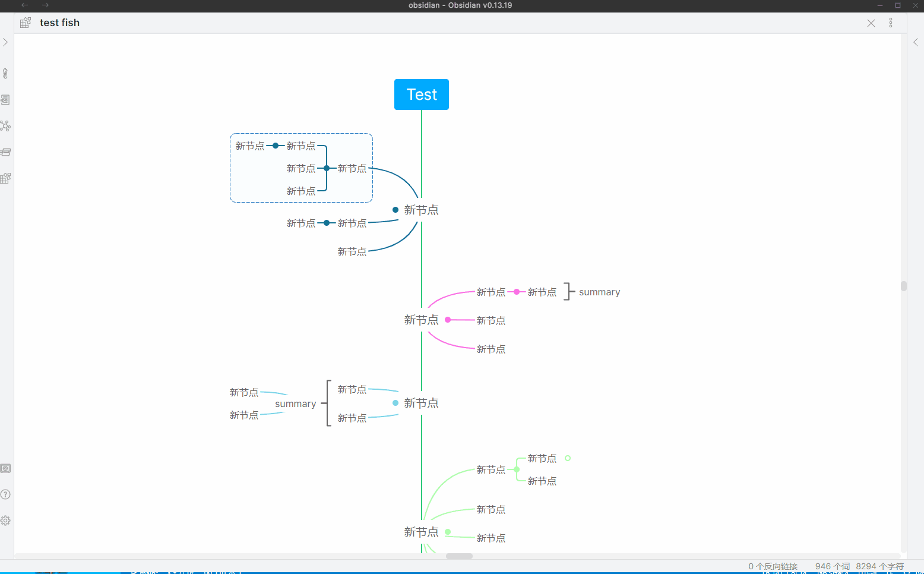This screenshot has width=924, height=574.
Task: Select the summary label on the cyan branch
Action: (x=295, y=404)
